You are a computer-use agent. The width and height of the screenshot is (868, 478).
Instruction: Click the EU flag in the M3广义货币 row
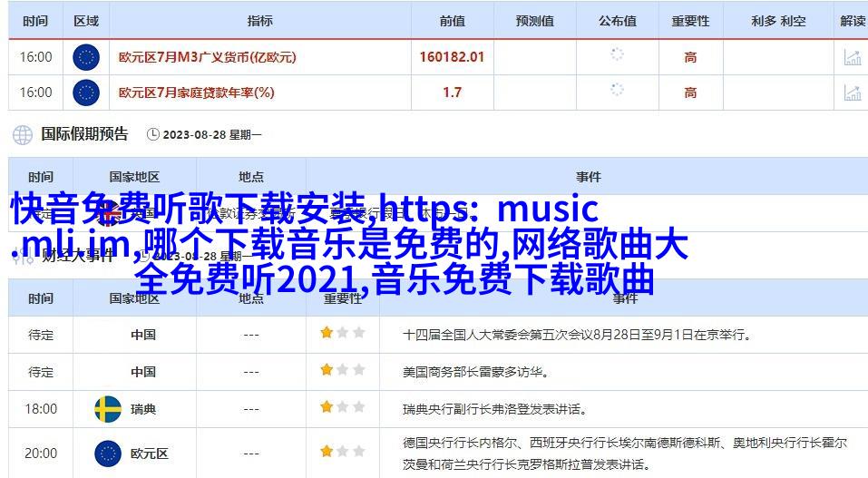point(86,57)
